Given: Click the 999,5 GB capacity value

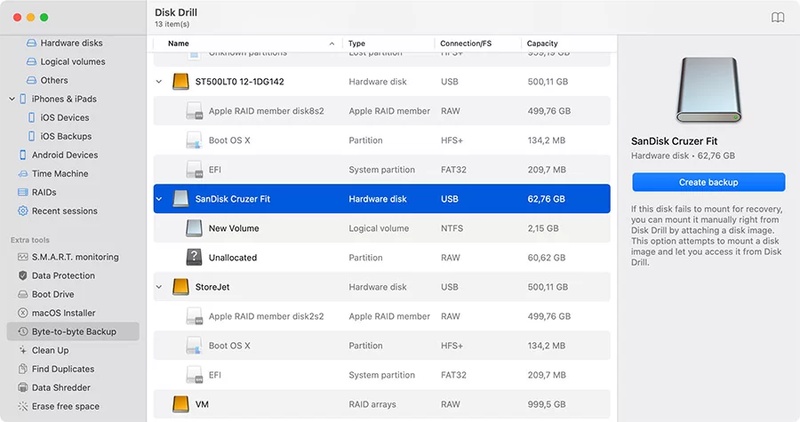Looking at the screenshot, I should (546, 404).
